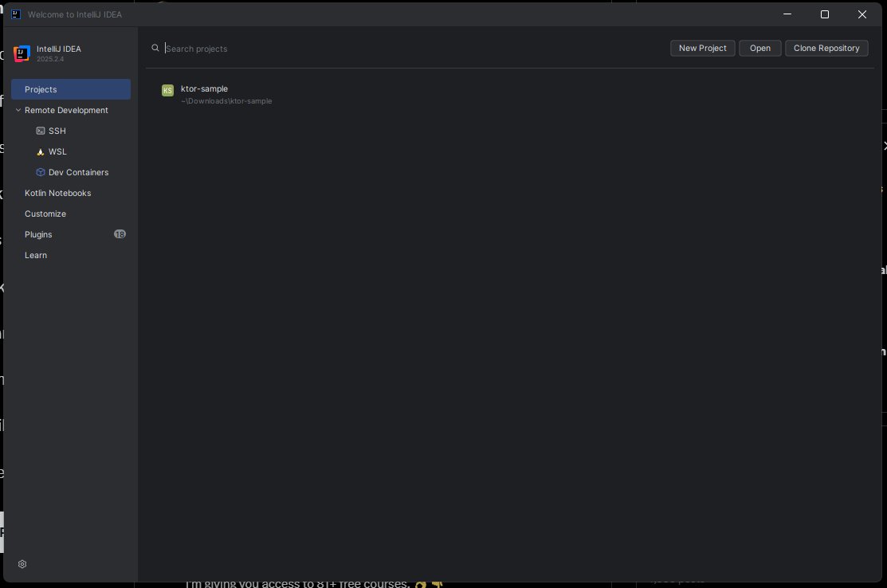
Task: Open the Customize section
Action: coord(71,214)
